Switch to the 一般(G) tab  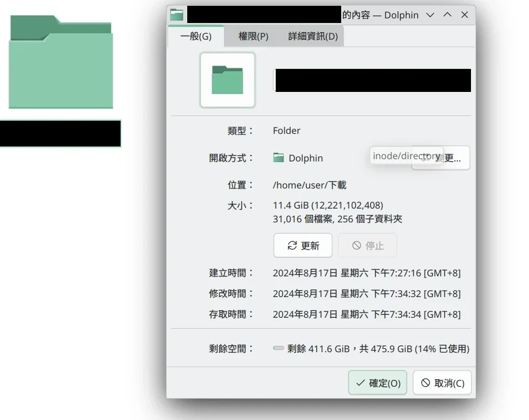(196, 36)
